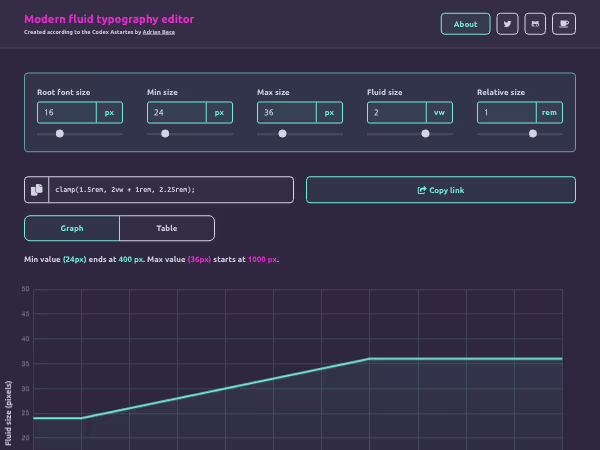The width and height of the screenshot is (600, 450).
Task: Open the GitHub icon link
Action: coord(535,24)
